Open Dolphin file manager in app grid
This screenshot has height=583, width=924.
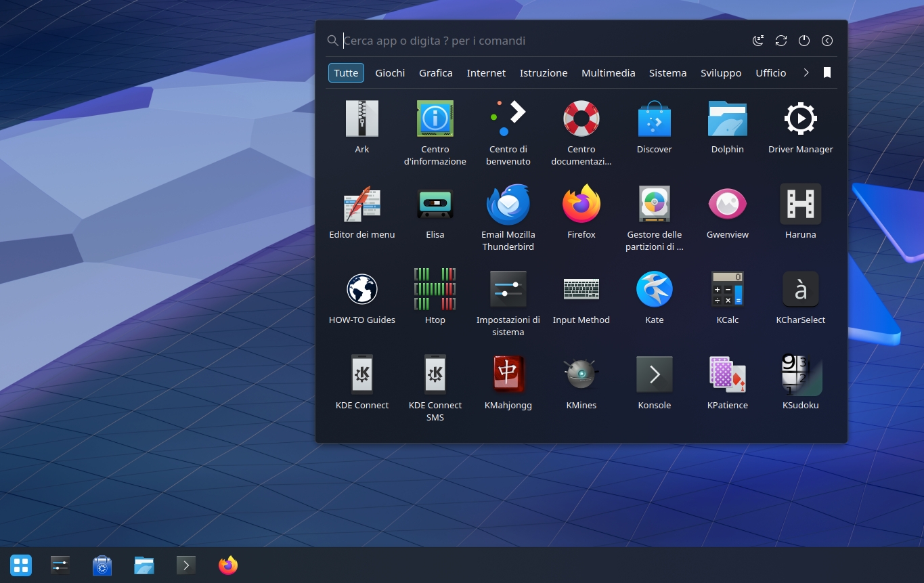click(x=728, y=127)
